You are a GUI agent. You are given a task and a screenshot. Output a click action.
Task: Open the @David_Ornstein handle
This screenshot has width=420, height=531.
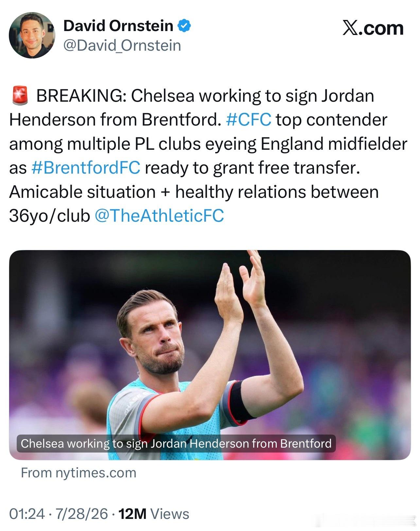click(x=122, y=45)
